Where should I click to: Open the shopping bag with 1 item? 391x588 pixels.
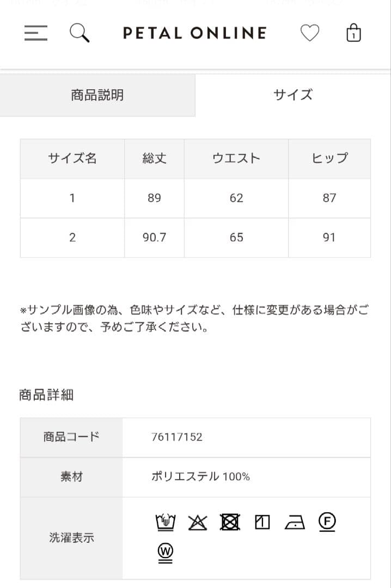click(x=353, y=33)
